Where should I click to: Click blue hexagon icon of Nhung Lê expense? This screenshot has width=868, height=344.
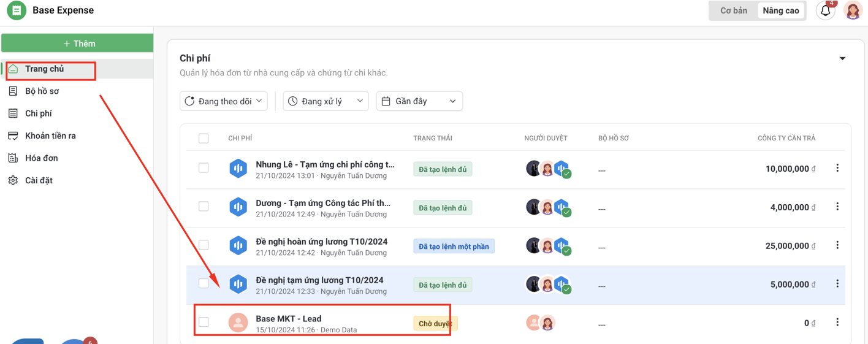click(x=238, y=169)
